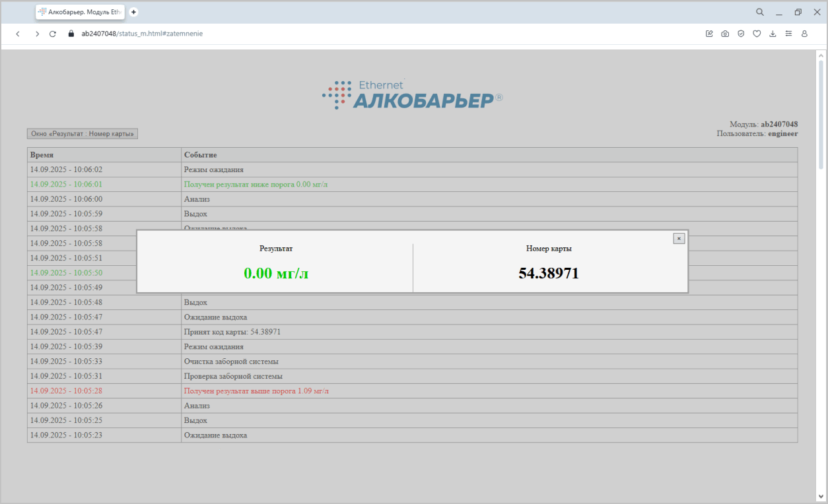Screen dimensions: 828x504
Task: Click the timestamp 14.09.2025 - 10:05:49
Action: (66, 287)
